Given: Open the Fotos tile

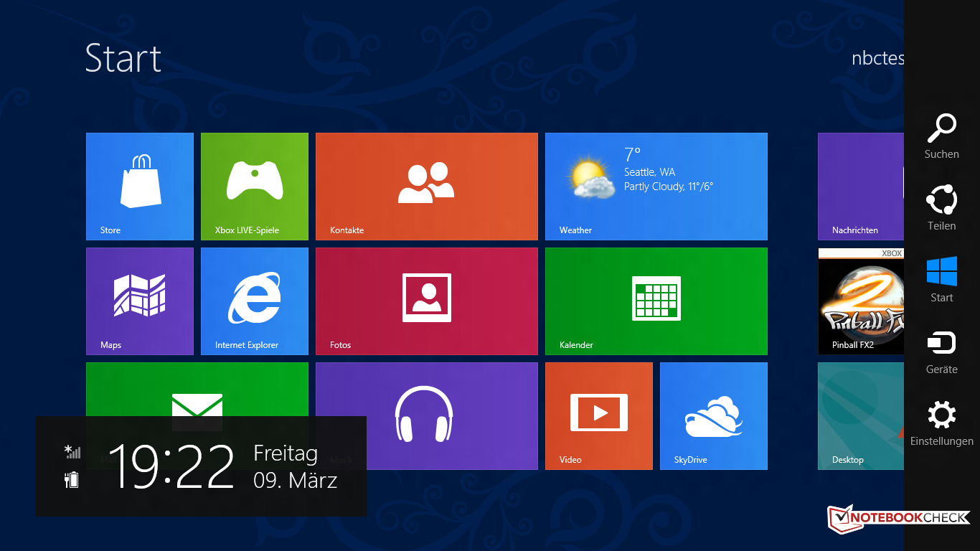Looking at the screenshot, I should (427, 301).
